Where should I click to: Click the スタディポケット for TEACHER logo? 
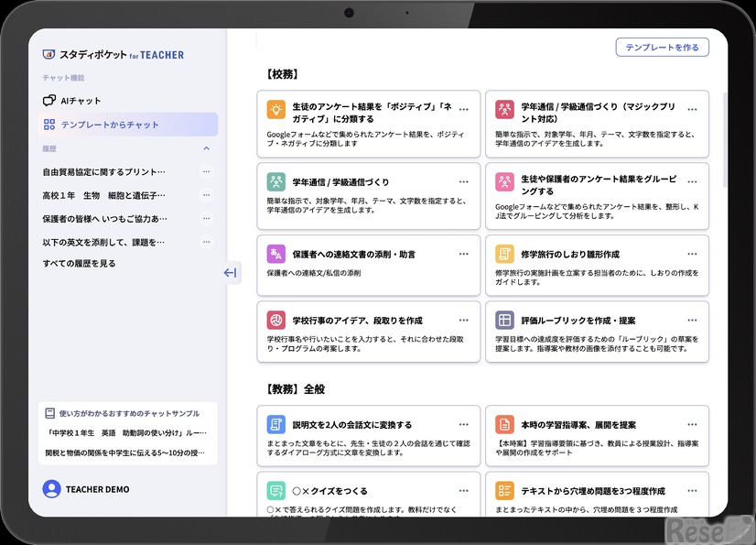113,55
